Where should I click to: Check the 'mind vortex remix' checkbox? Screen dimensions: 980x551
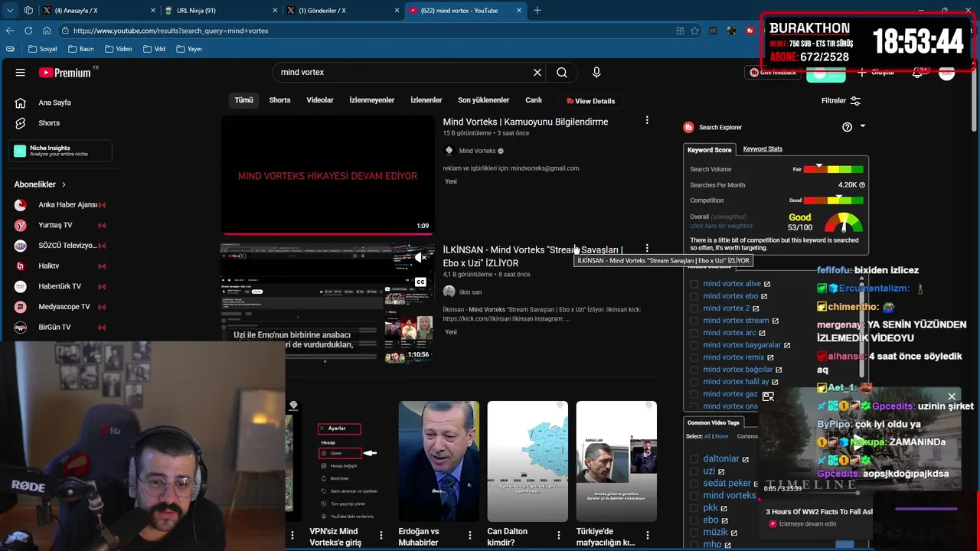(694, 357)
